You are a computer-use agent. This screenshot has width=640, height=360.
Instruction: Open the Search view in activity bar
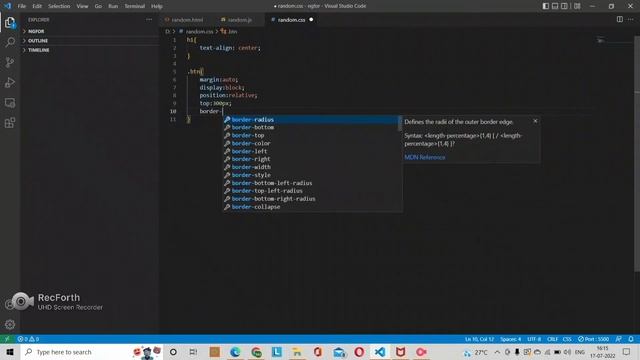(10, 42)
